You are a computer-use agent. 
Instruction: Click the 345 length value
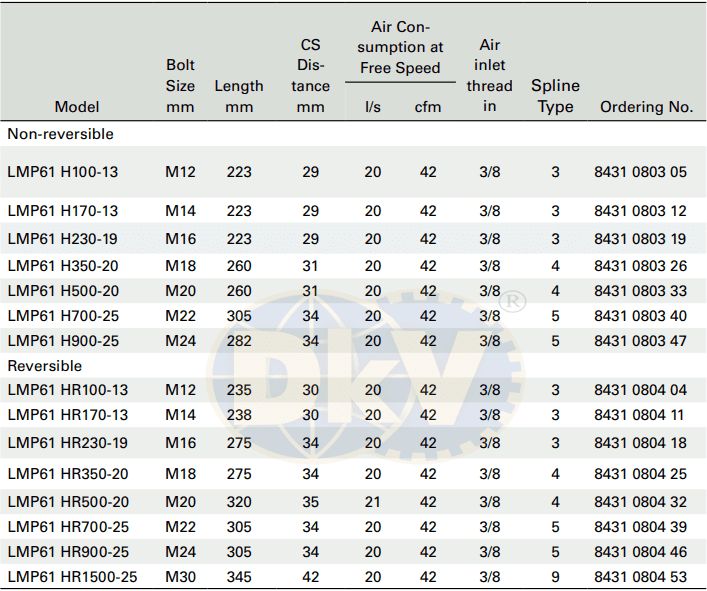click(239, 576)
